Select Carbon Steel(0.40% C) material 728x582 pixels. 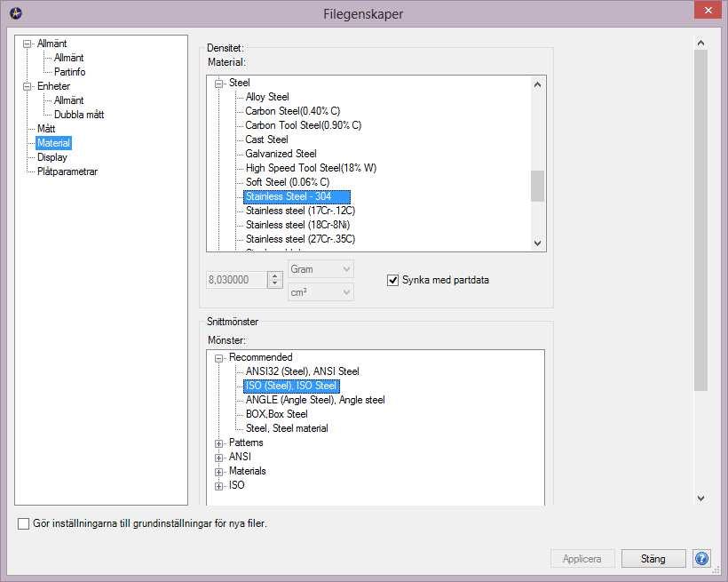pyautogui.click(x=292, y=111)
